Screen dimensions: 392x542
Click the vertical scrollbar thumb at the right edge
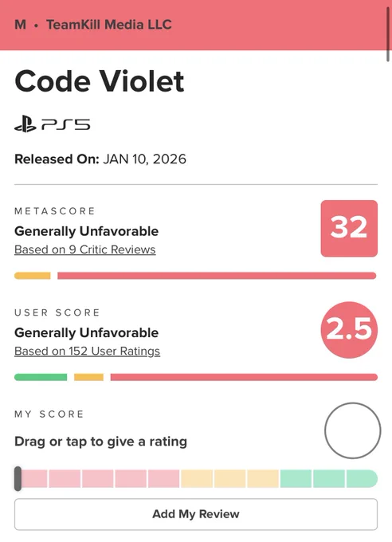tap(388, 33)
